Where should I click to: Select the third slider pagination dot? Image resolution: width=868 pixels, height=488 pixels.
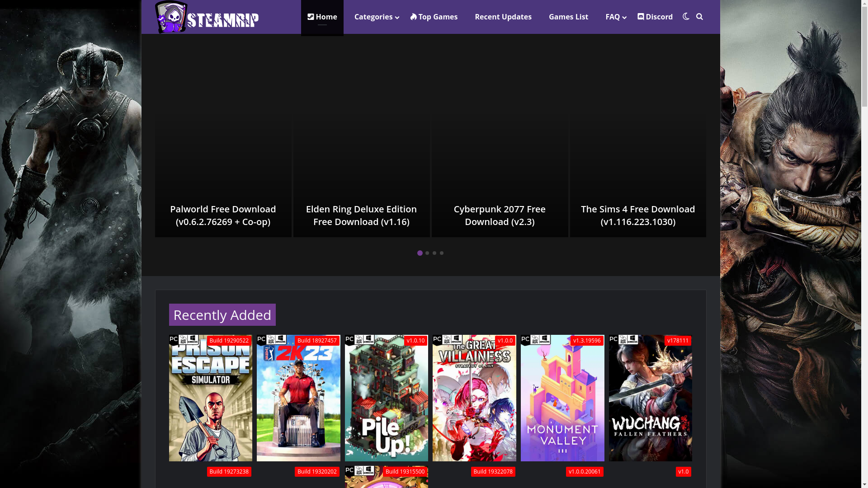tap(434, 253)
